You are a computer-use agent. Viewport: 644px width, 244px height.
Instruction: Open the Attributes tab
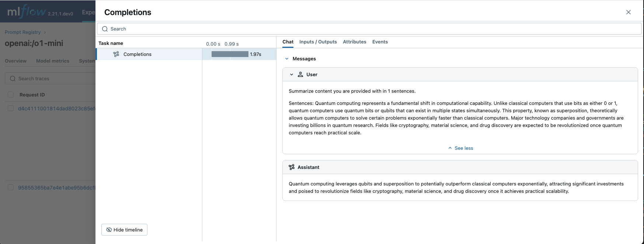[354, 42]
